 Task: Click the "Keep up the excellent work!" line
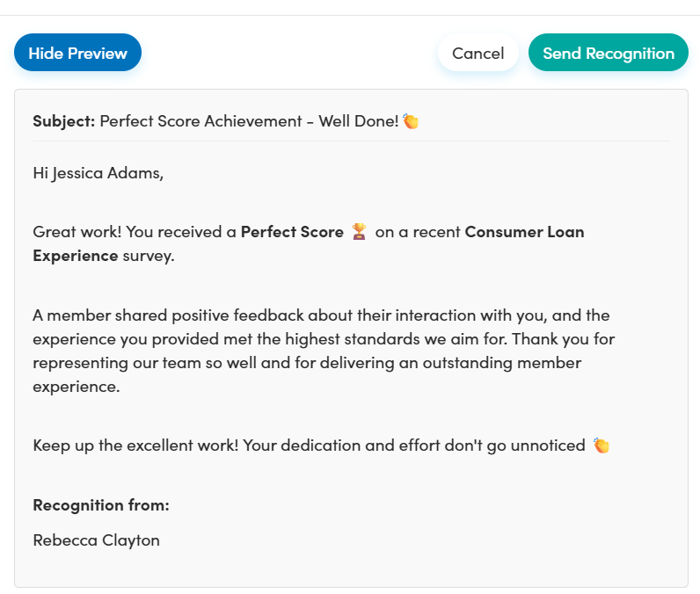[135, 445]
